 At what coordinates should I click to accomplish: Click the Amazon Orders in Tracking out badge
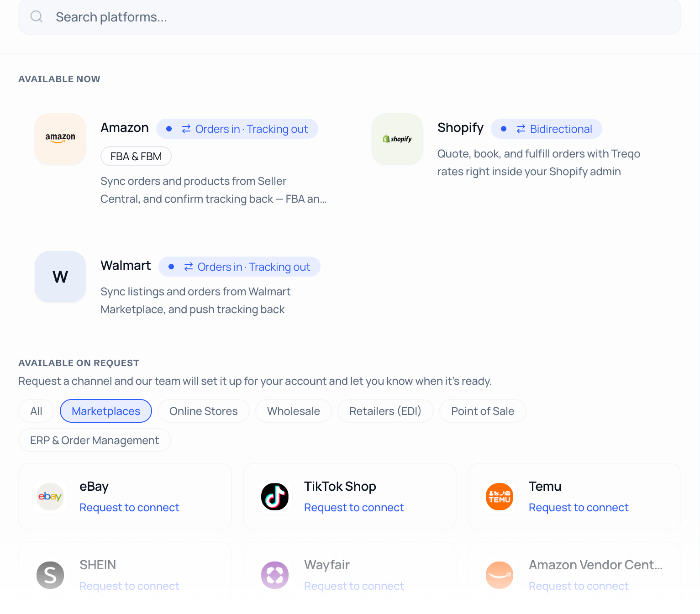coord(237,129)
